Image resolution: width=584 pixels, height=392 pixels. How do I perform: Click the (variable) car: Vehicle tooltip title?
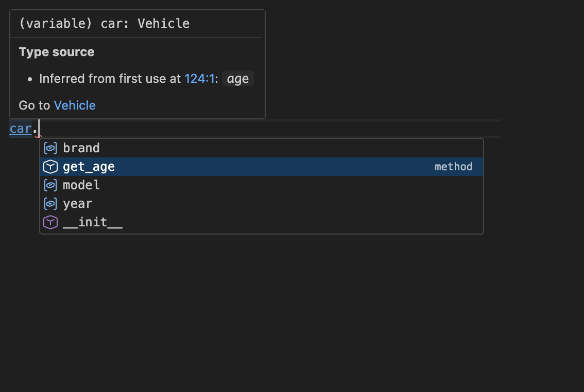point(104,23)
